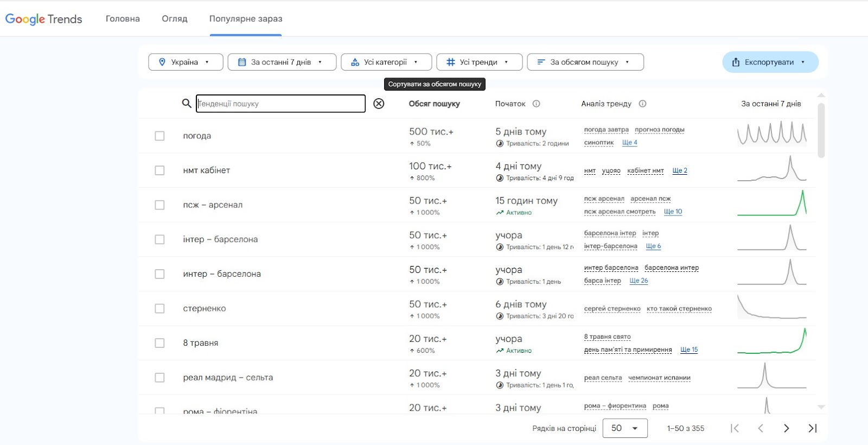Image resolution: width=868 pixels, height=445 pixels.
Task: Jump to the last results page
Action: pyautogui.click(x=813, y=428)
